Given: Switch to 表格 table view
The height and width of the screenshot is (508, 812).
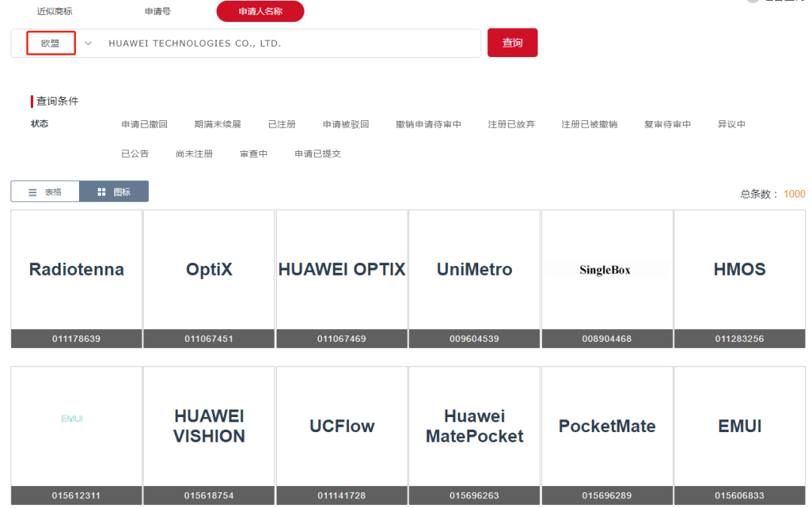Looking at the screenshot, I should 45,192.
